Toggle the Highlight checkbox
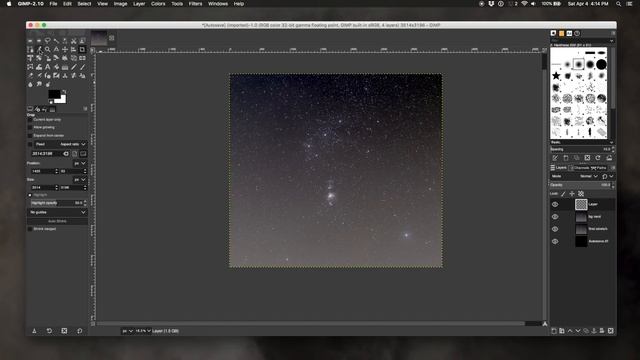This screenshot has width=640, height=360. click(x=30, y=195)
